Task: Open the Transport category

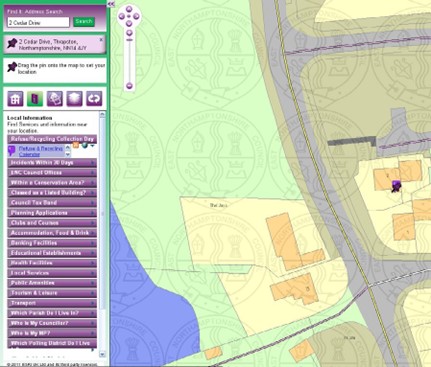Action: [52, 303]
